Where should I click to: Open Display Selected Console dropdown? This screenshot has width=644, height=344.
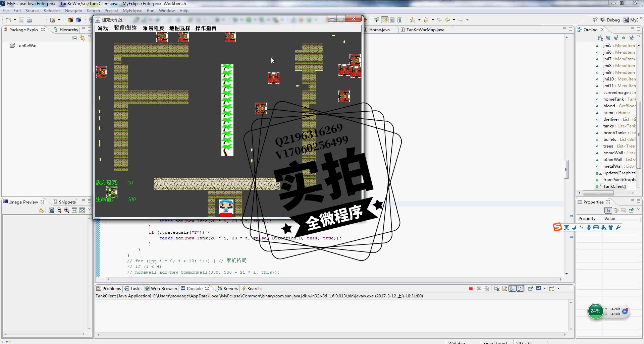pyautogui.click(x=545, y=289)
